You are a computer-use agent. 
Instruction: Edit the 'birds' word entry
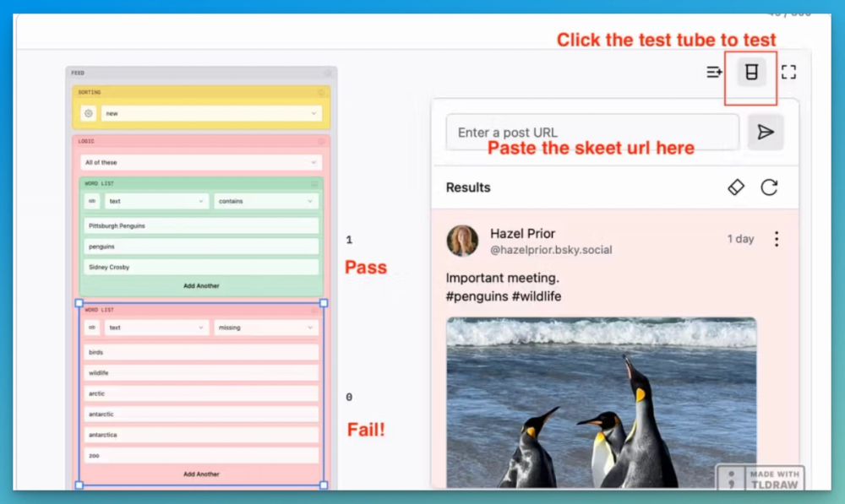pyautogui.click(x=201, y=352)
